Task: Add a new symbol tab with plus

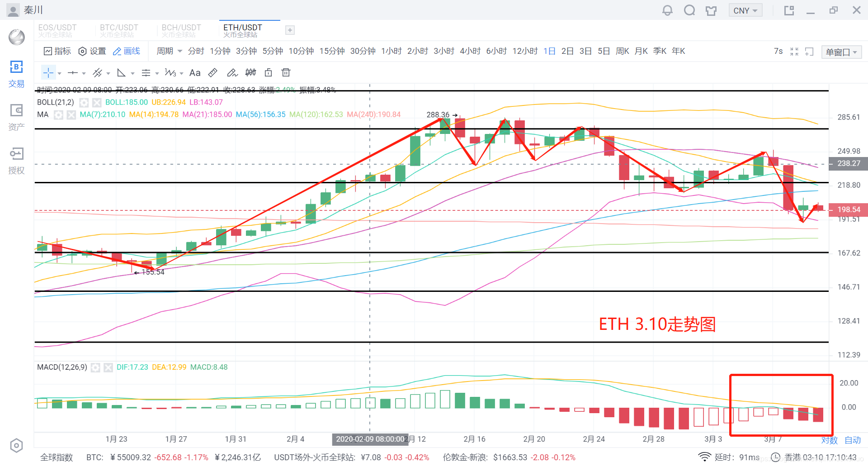Action: [x=290, y=30]
